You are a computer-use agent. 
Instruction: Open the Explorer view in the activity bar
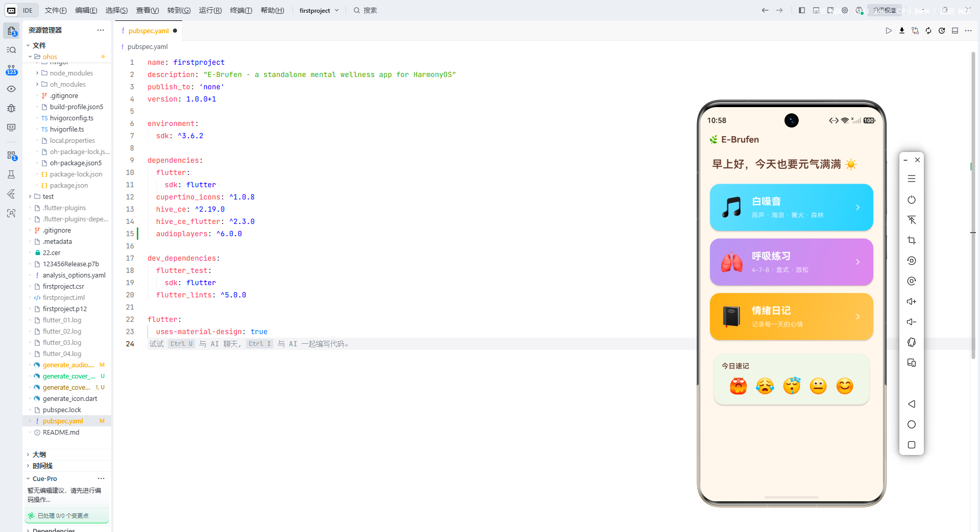pos(11,31)
